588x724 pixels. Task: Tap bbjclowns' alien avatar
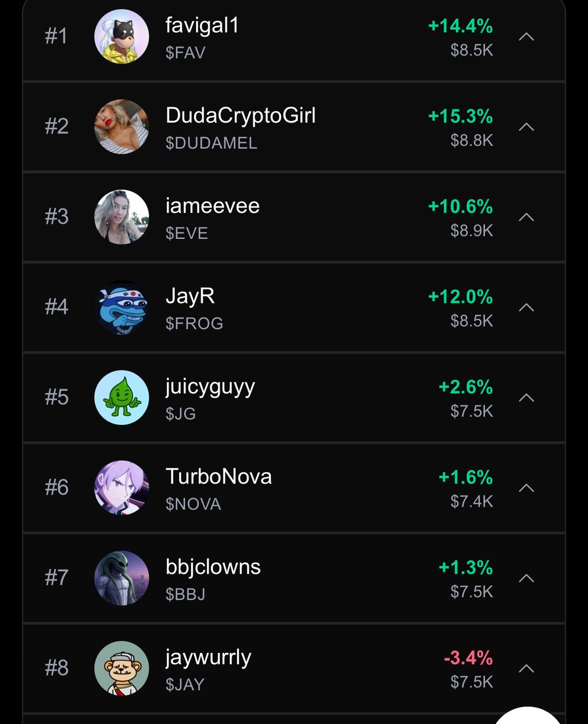pos(121,577)
